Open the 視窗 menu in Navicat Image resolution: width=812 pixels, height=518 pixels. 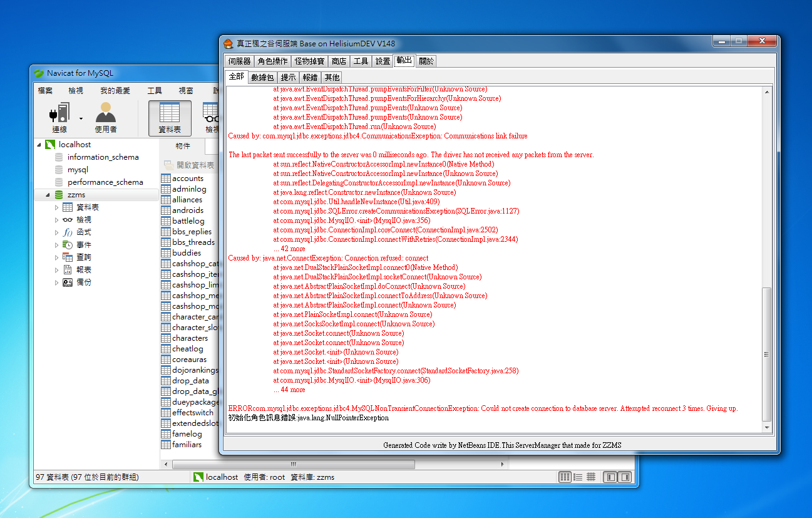[x=186, y=91]
